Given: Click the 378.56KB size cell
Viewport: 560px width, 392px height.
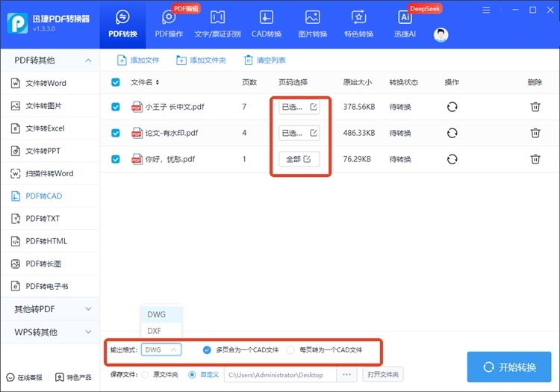Looking at the screenshot, I should (359, 107).
